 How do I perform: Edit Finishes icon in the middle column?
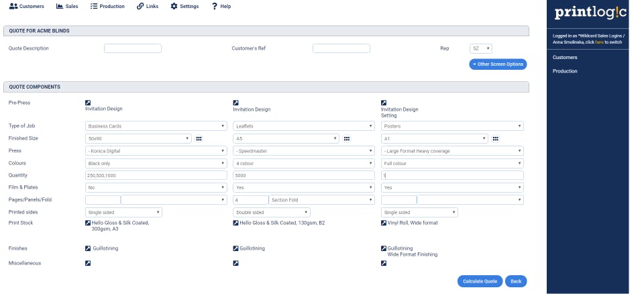235,248
